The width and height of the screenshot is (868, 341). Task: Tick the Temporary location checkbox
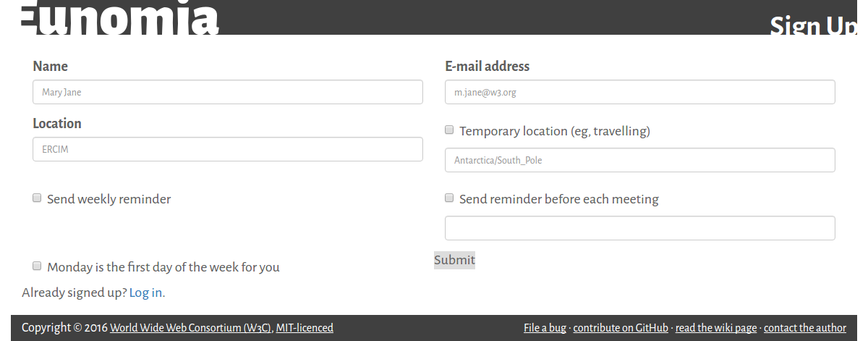449,130
